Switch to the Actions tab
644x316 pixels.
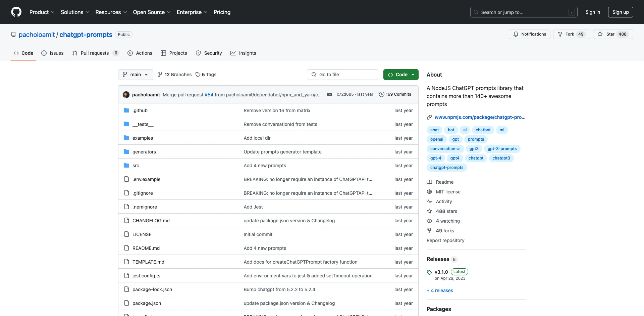coord(140,53)
